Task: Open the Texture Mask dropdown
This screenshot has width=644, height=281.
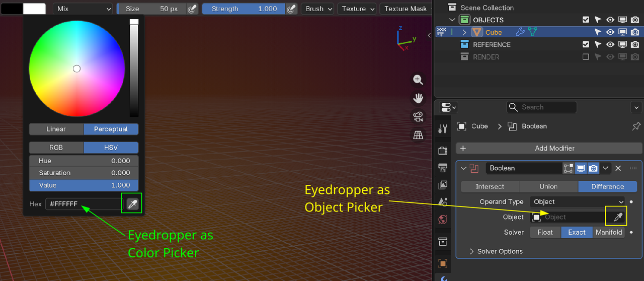Action: tap(406, 9)
